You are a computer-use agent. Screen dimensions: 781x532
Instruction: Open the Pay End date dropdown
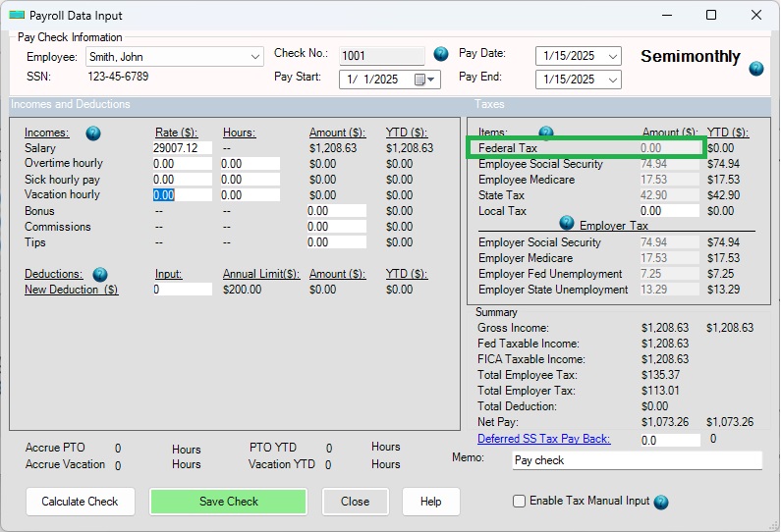(613, 80)
